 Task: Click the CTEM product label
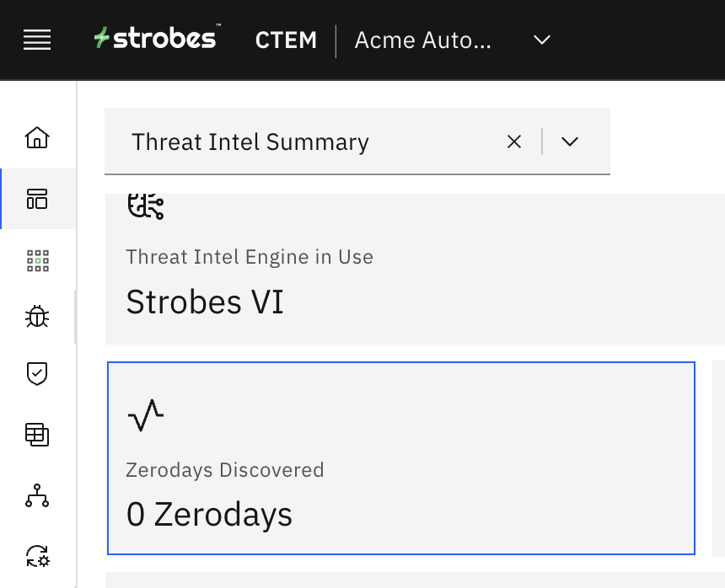tap(286, 40)
